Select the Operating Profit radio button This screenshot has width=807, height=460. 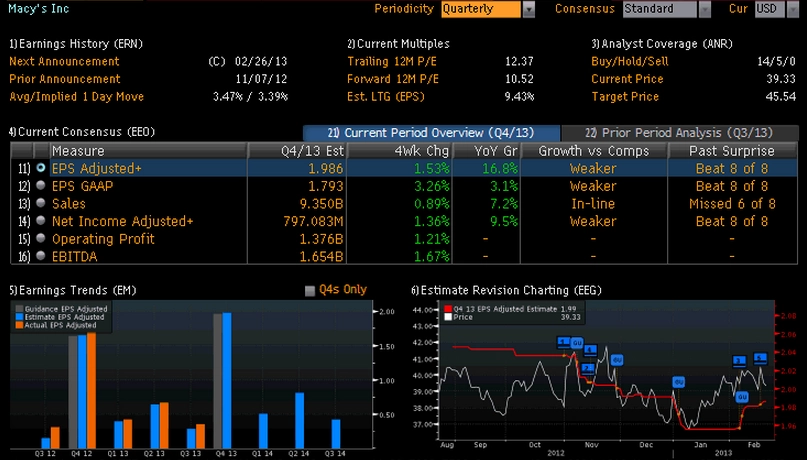(41, 238)
